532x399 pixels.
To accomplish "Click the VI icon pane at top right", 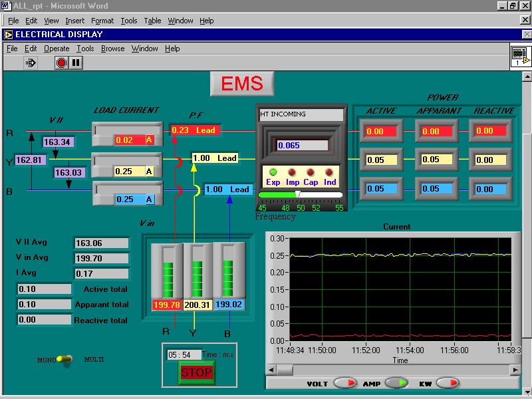I will [520, 56].
